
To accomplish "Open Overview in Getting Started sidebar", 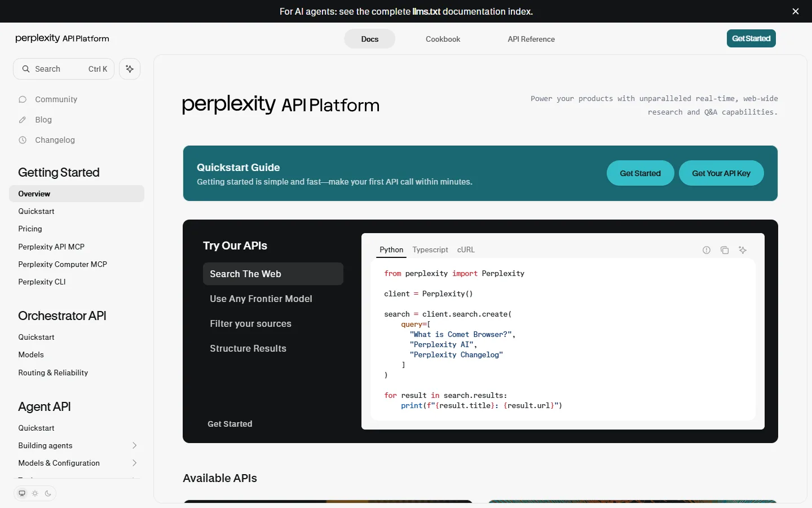I will pyautogui.click(x=77, y=194).
